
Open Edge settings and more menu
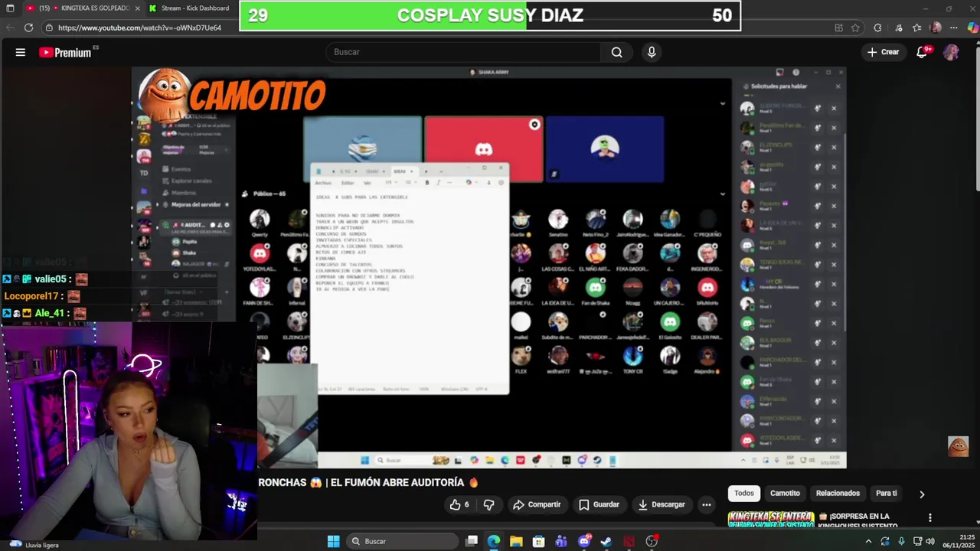pos(955,28)
